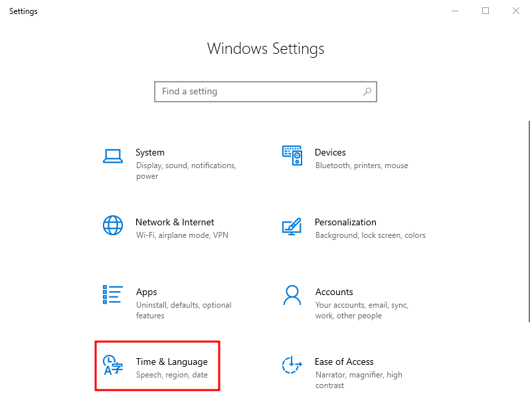Open the Ease of Access icon
Screen dimensions: 530x420
(292, 365)
